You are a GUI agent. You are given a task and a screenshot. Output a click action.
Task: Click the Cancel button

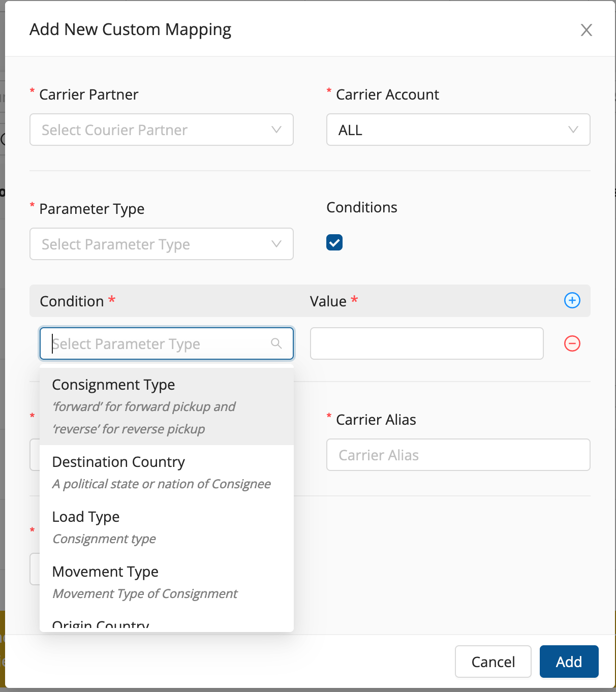492,662
